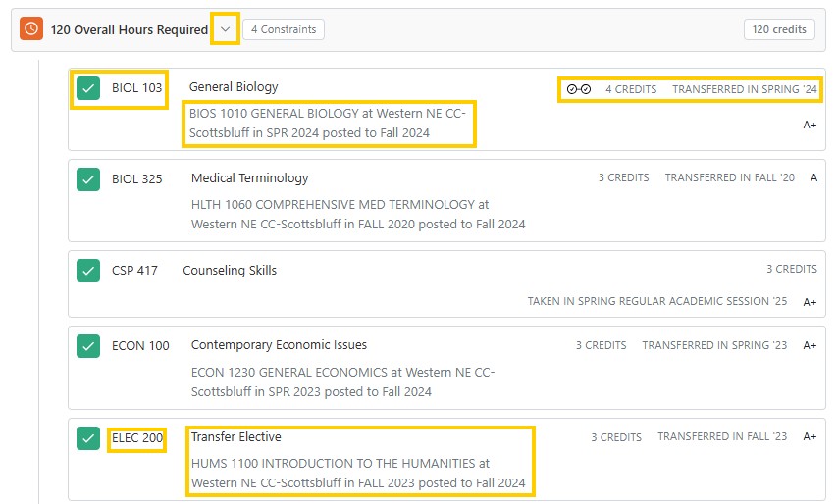
Task: Click TAKEN IN SPRING REGULAR ACADEMIC SESSION '25
Action: [x=657, y=301]
